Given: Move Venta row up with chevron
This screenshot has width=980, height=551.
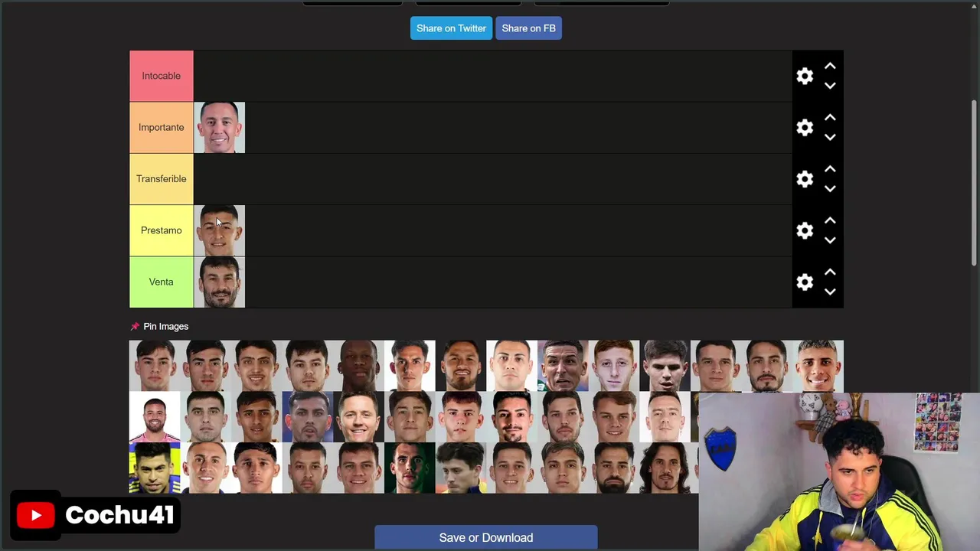Looking at the screenshot, I should 830,272.
